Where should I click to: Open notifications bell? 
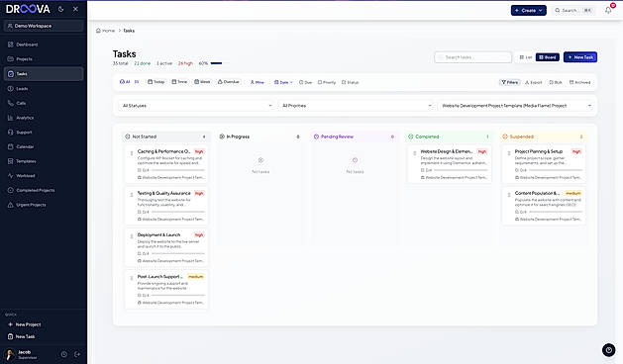tap(608, 10)
